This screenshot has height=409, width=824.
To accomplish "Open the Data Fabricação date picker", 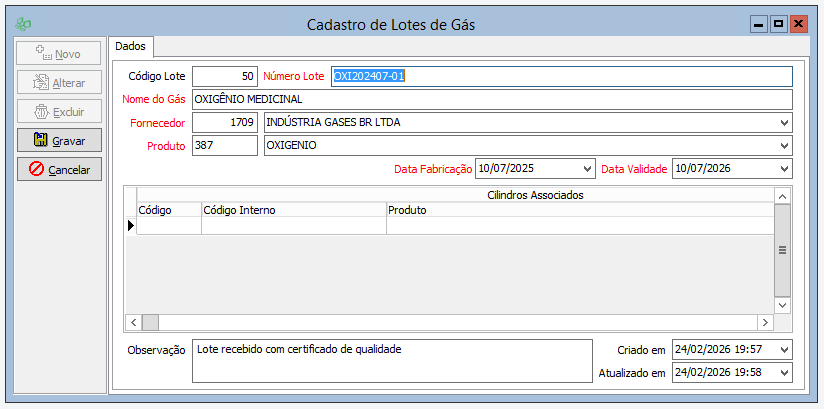I will [x=586, y=169].
